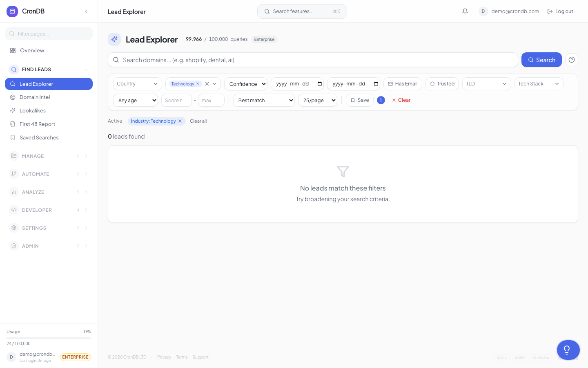
Task: Open the Confidence dropdown
Action: [246, 84]
